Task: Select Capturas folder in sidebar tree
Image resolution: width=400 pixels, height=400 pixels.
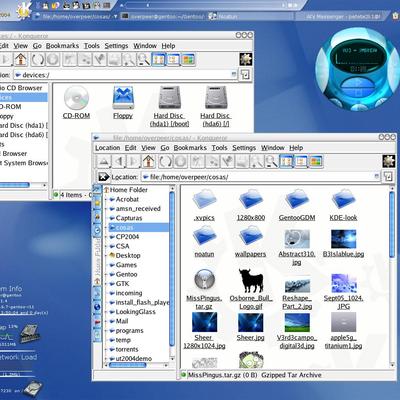Action: [x=129, y=218]
